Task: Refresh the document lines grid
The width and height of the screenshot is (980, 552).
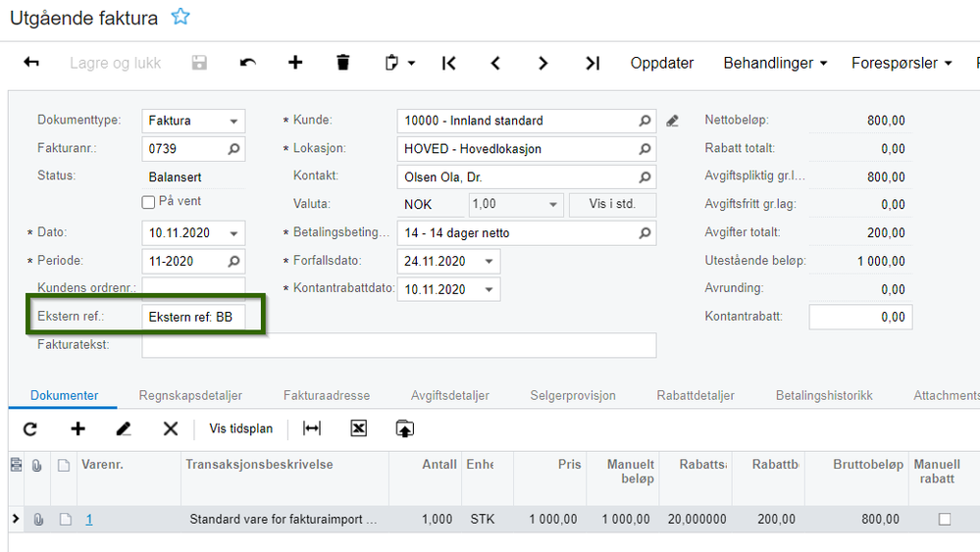Action: [x=30, y=428]
